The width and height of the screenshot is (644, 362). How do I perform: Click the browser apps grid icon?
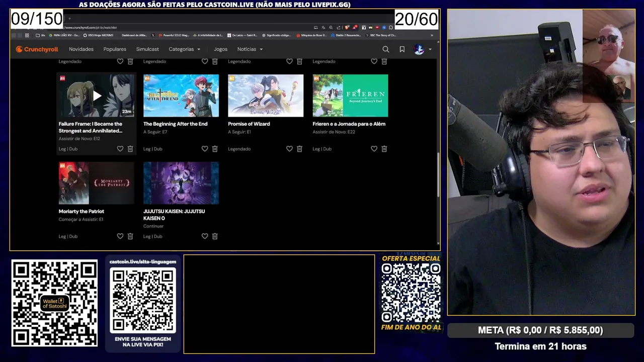click(27, 35)
